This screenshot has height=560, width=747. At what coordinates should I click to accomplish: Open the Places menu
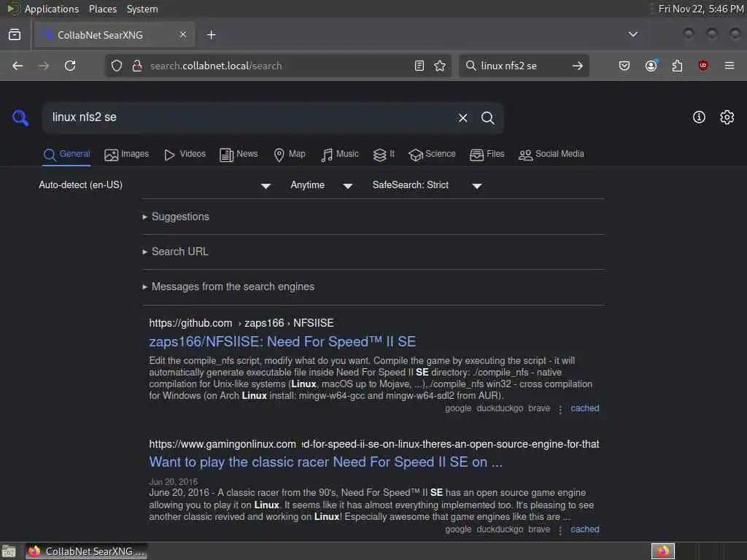click(x=103, y=9)
